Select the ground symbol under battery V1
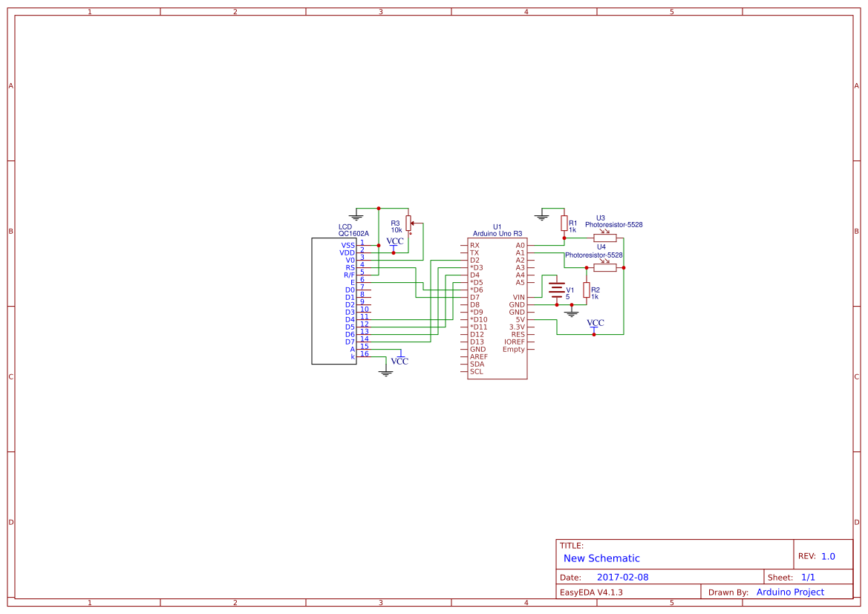Image resolution: width=868 pixels, height=614 pixels. tap(572, 313)
